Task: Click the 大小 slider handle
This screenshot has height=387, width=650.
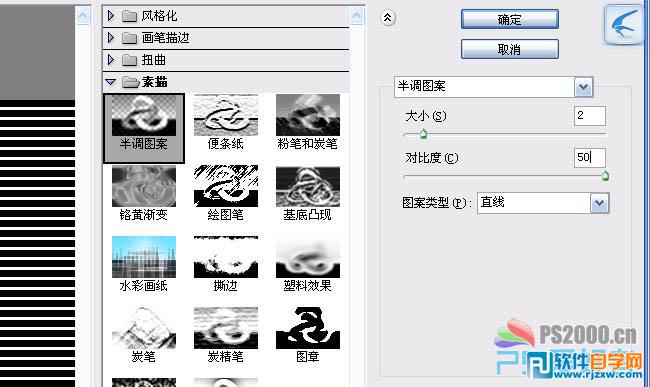Action: [x=423, y=134]
